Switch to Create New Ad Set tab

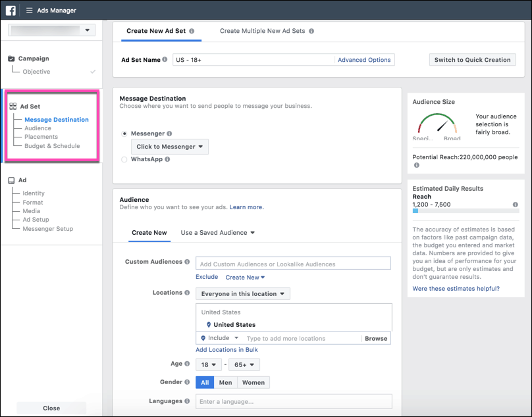[156, 31]
